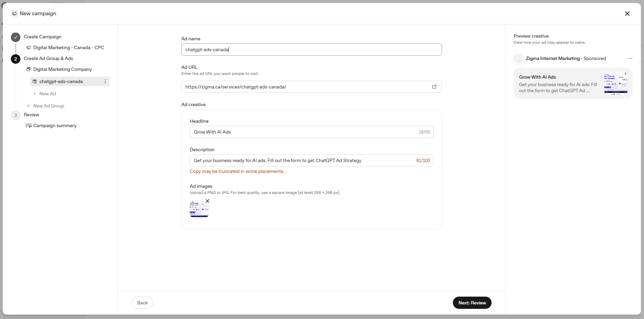Add a New Ad Group

click(49, 106)
